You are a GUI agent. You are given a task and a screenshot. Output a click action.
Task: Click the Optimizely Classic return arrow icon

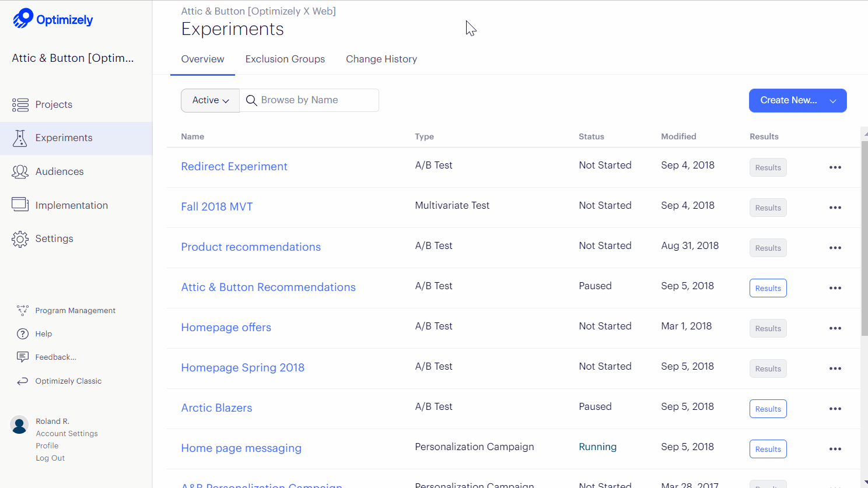coord(23,381)
